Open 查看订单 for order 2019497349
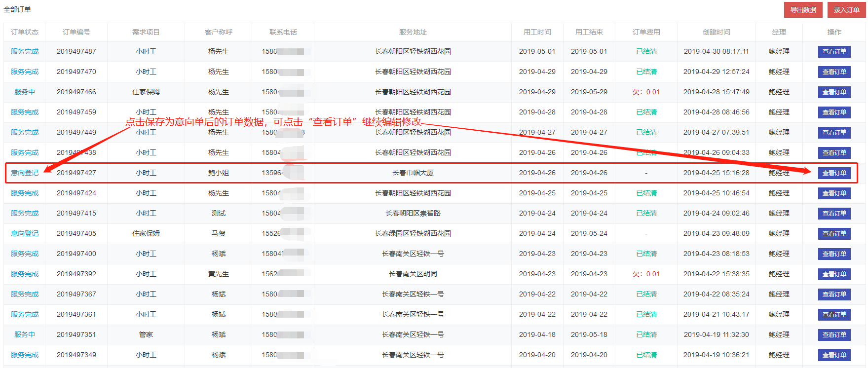Viewport: 868px width, 368px height. tap(834, 355)
